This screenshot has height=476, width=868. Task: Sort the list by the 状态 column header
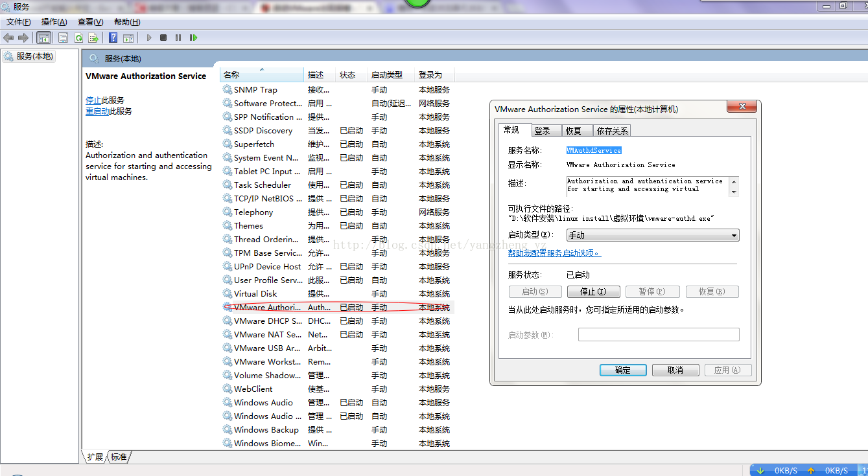coord(351,74)
